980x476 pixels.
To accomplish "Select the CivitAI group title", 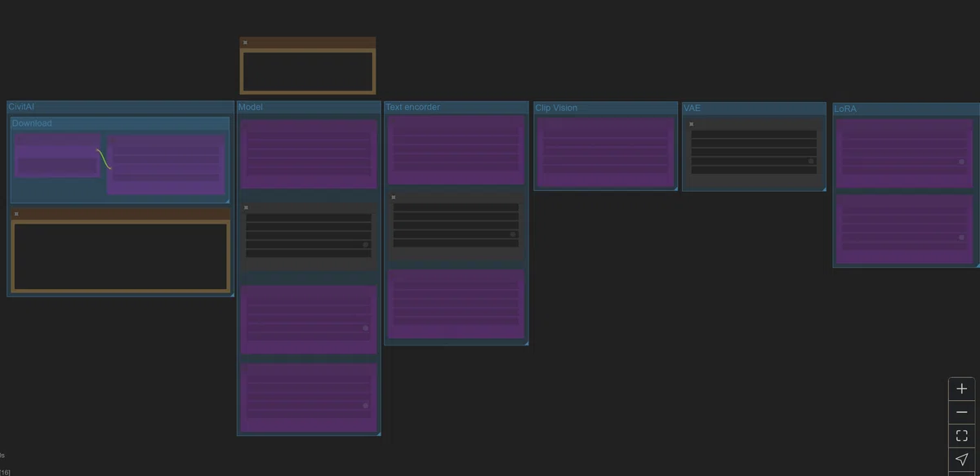I will pos(21,107).
